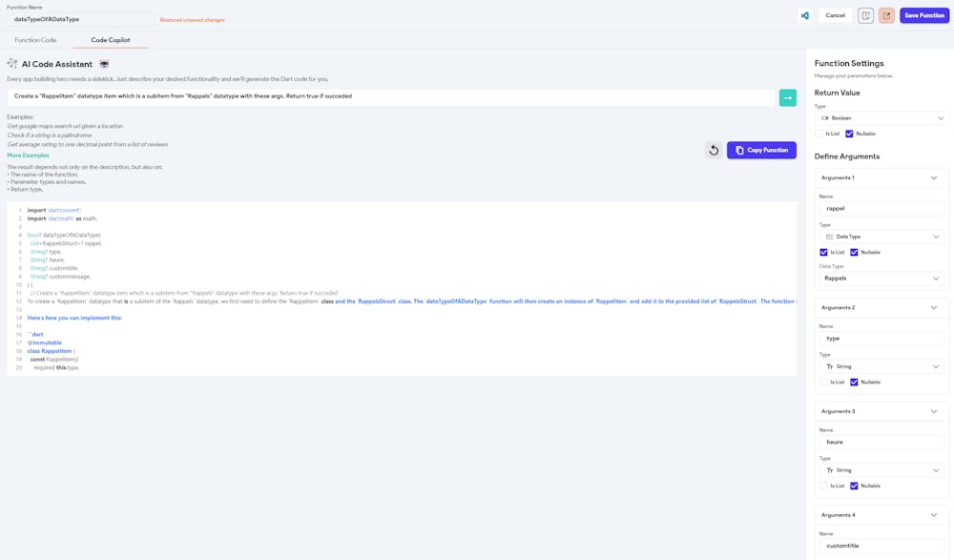Open the Return Value Boolean type dropdown
This screenshot has height=560, width=954.
881,118
